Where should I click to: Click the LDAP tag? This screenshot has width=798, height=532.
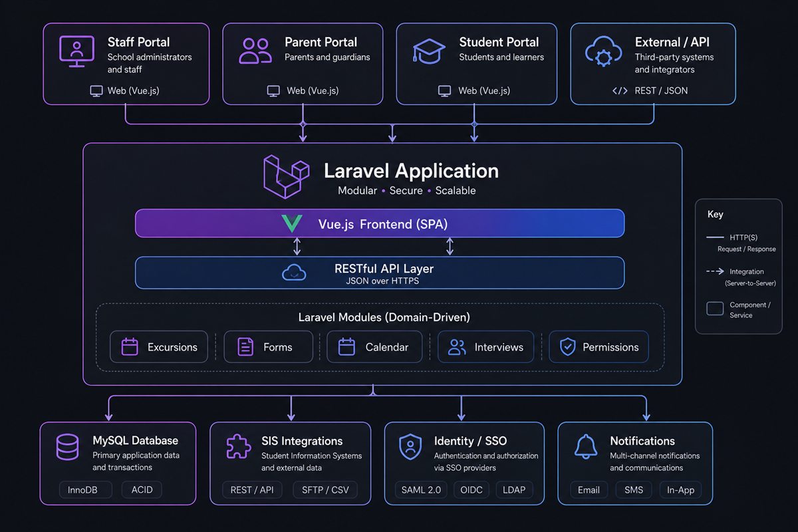tap(514, 490)
